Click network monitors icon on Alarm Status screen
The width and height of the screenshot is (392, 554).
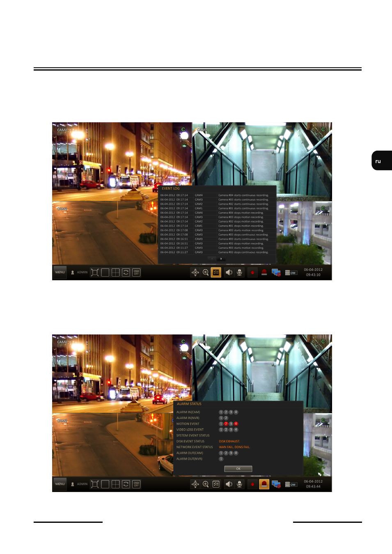[x=276, y=484]
